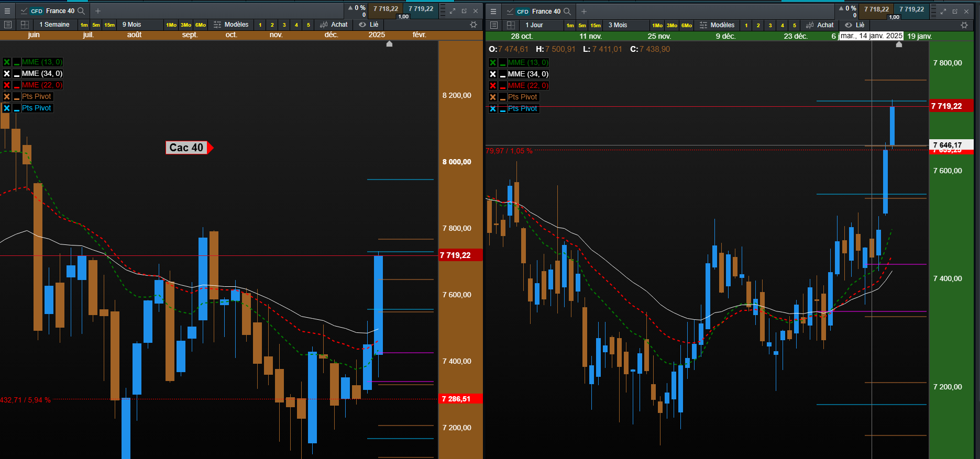Open the 3 Mois period dropdown on the right chart
The height and width of the screenshot is (459, 980).
click(x=618, y=25)
